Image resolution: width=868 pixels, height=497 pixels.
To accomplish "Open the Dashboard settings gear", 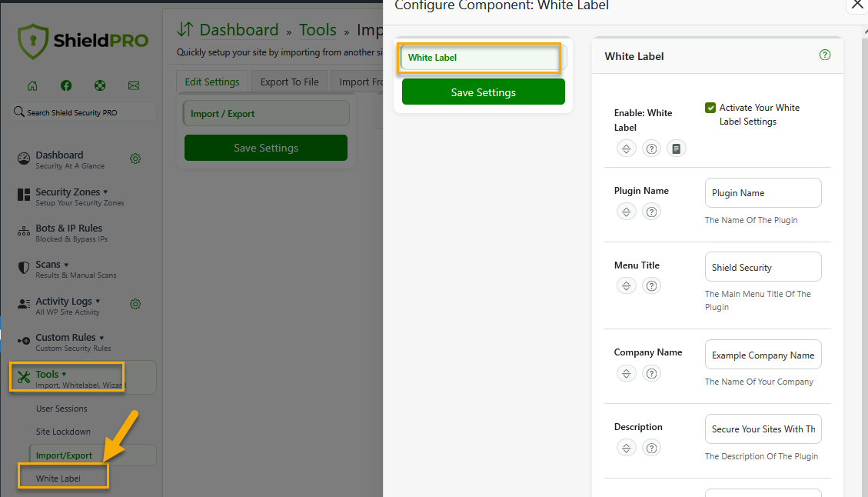I will [x=135, y=158].
